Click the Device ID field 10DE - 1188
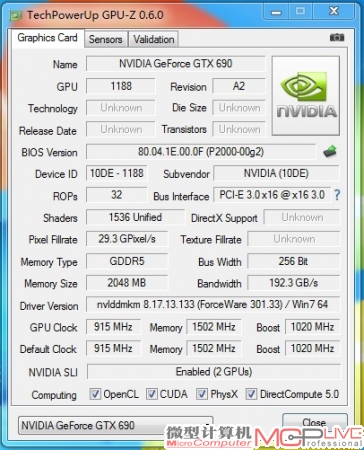This screenshot has width=364, height=450. tap(117, 173)
